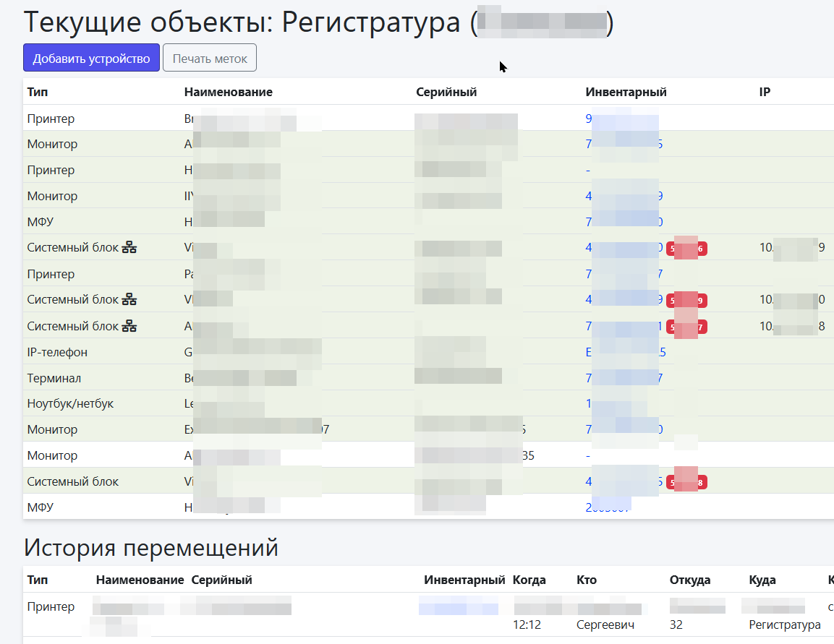
Task: Click IP address ending in 9
Action: click(x=793, y=248)
